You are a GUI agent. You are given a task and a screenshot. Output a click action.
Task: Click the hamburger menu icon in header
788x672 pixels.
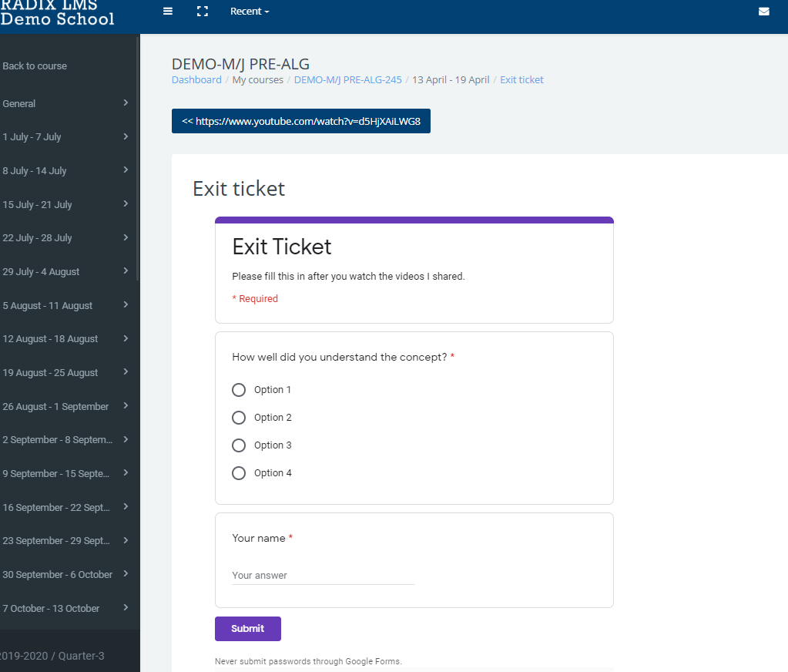168,12
